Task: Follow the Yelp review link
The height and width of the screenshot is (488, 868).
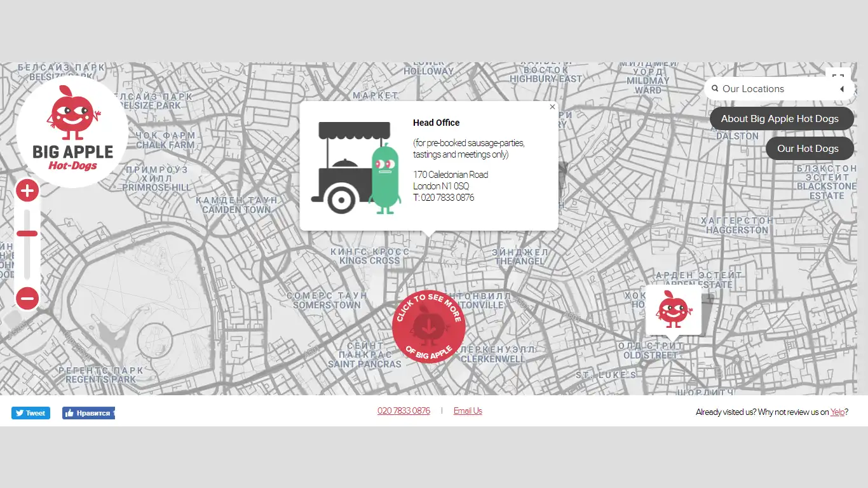Action: (837, 412)
